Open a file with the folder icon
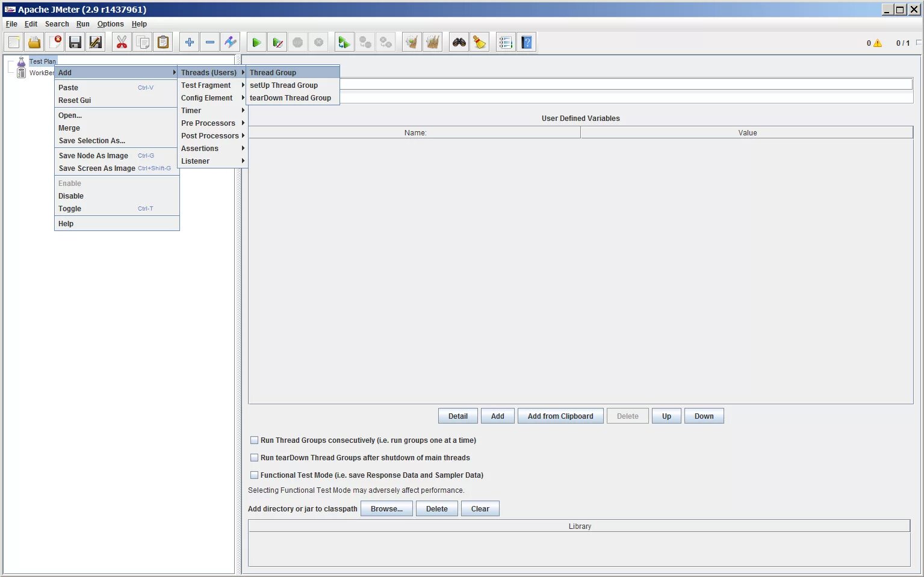 34,42
